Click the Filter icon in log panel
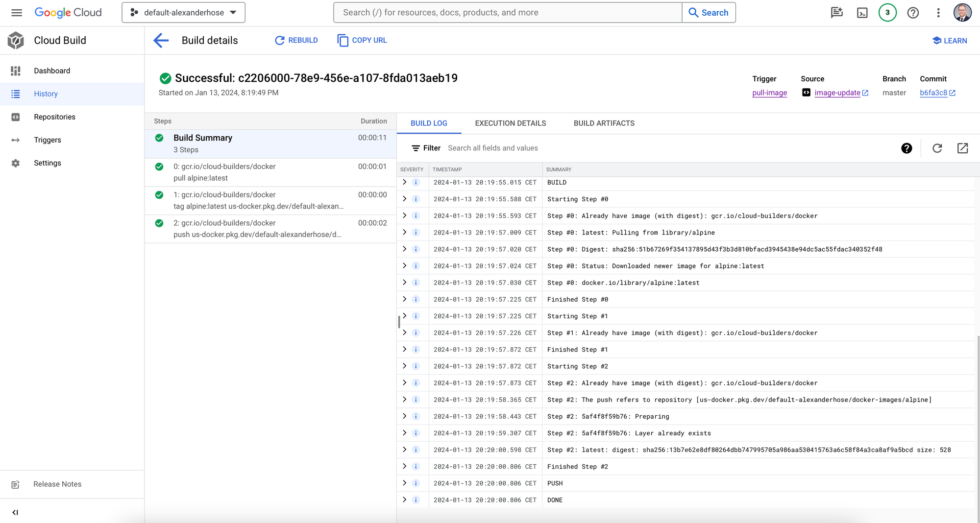This screenshot has width=980, height=523. point(416,148)
